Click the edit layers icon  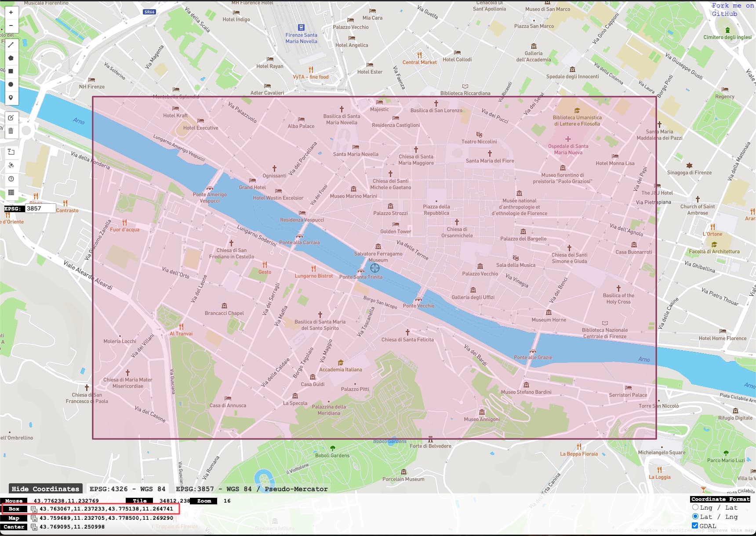point(11,118)
